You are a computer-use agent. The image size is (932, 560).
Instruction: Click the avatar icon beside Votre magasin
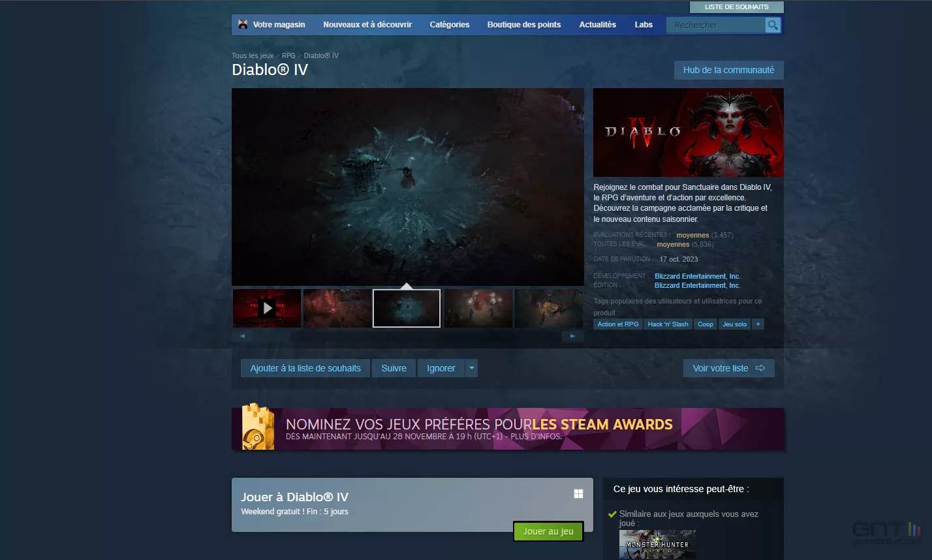[243, 24]
